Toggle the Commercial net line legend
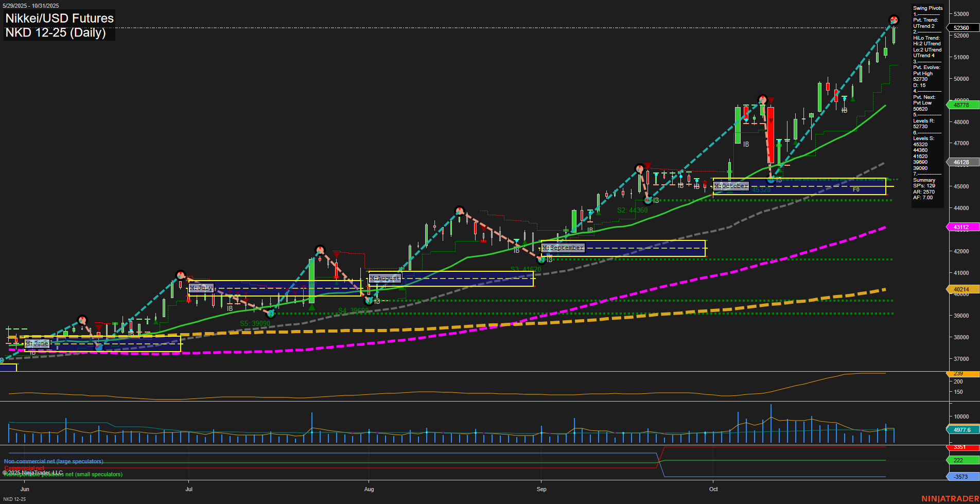This screenshot has width=980, height=504. click(x=25, y=468)
